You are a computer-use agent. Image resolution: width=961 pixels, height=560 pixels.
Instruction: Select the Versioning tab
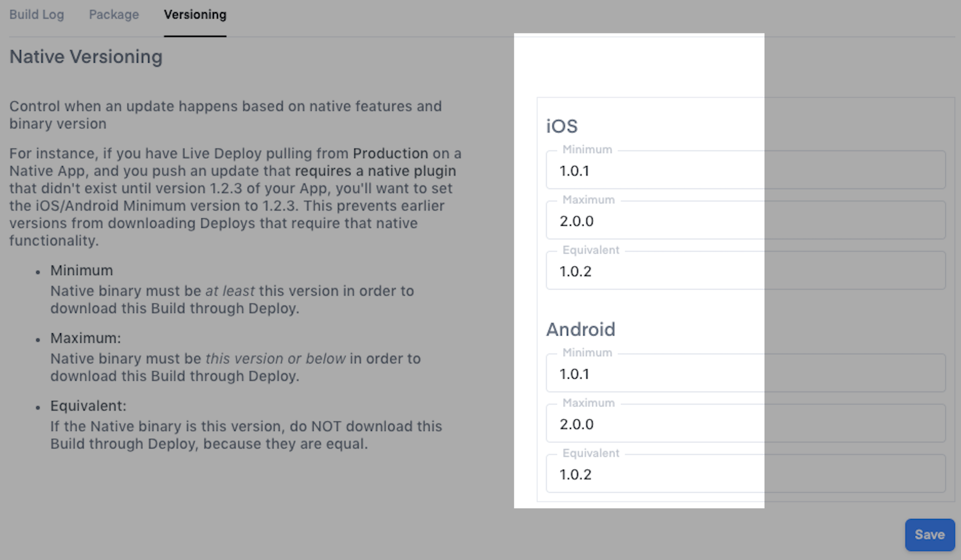[195, 15]
